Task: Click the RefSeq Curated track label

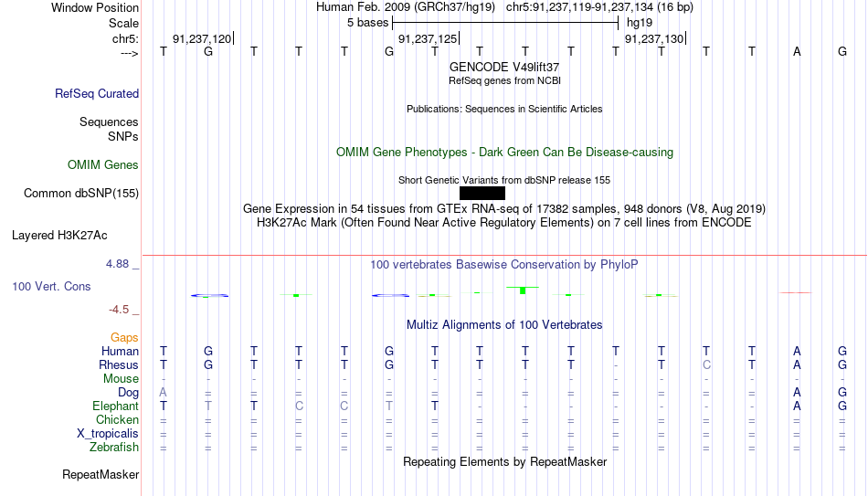Action: tap(97, 93)
